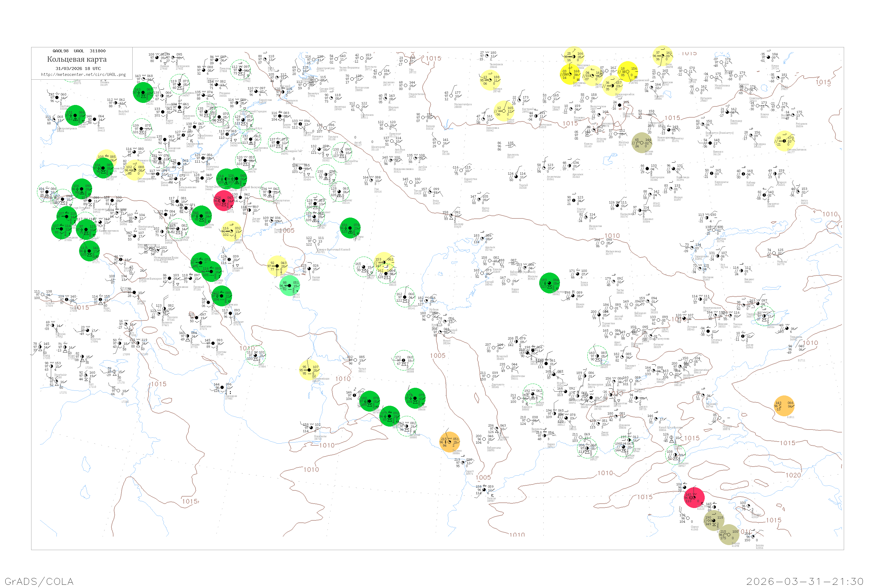Click green station marker at Кызылорда
The width and height of the screenshot is (882, 588).
(x=549, y=283)
